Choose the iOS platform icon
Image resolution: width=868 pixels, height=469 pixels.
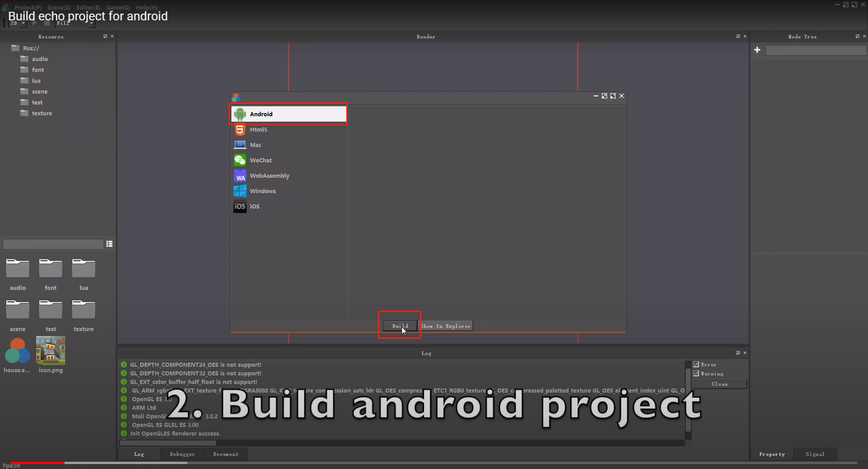240,207
